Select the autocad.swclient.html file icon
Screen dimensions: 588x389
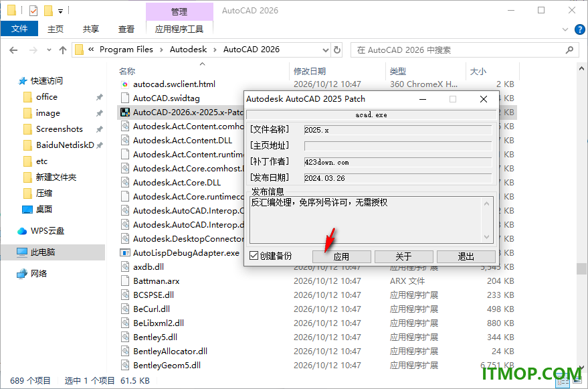pyautogui.click(x=125, y=84)
